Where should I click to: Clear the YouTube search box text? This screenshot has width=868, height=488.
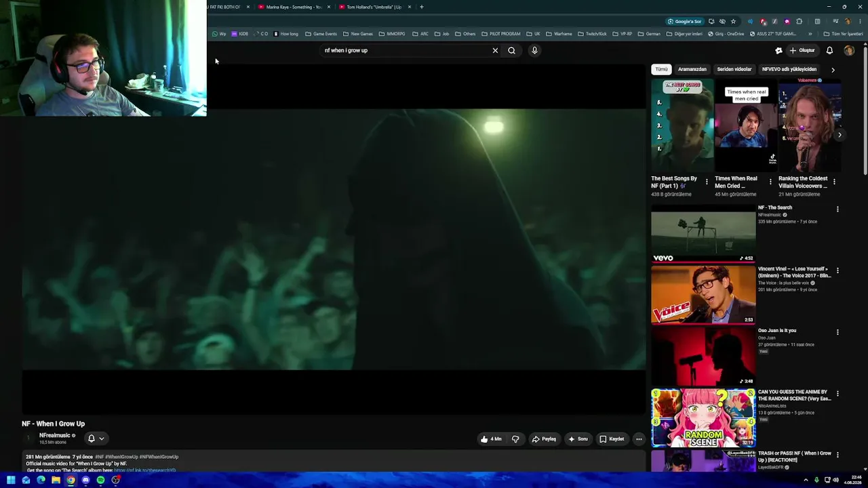point(495,50)
